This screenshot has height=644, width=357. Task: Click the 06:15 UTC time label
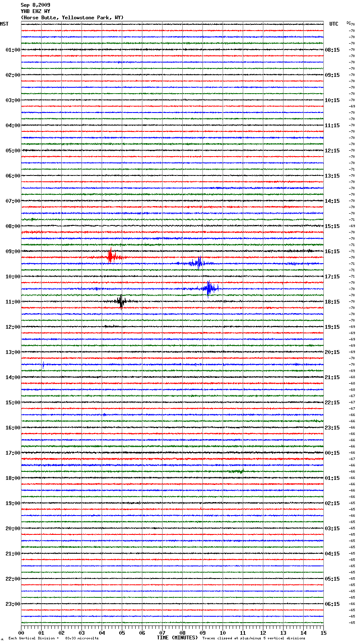[332, 604]
